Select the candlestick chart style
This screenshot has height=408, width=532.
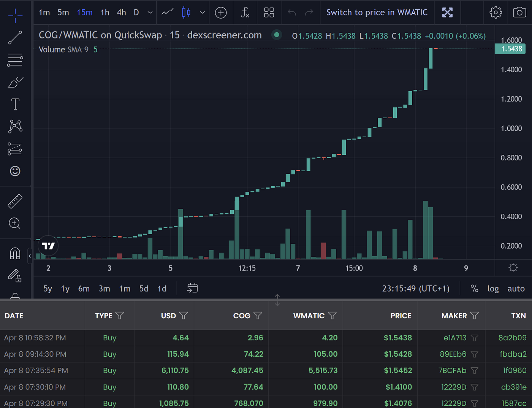click(x=186, y=13)
